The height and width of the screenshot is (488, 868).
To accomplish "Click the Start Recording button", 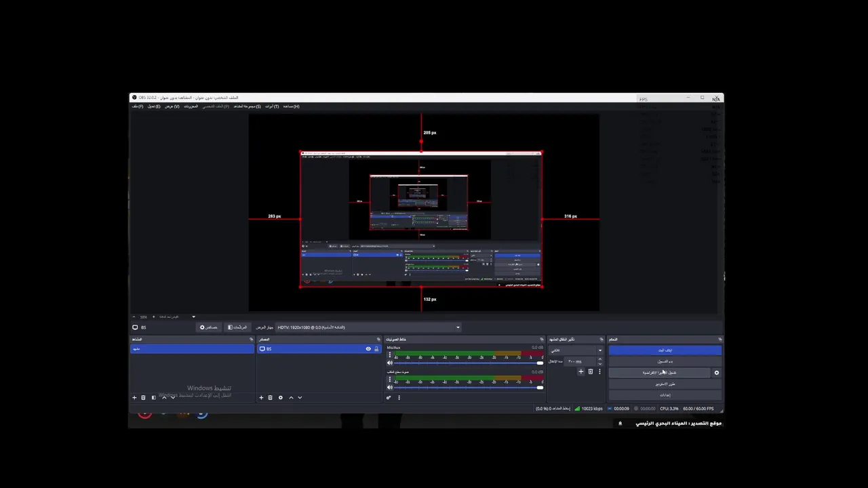I will coord(665,361).
